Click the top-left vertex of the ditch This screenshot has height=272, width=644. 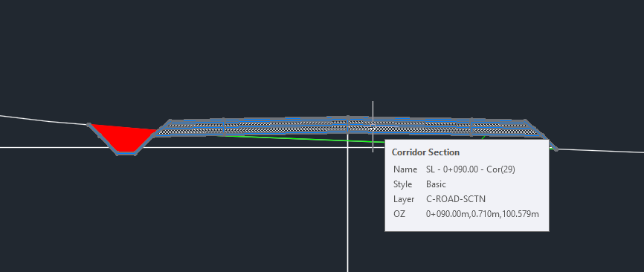(88, 124)
